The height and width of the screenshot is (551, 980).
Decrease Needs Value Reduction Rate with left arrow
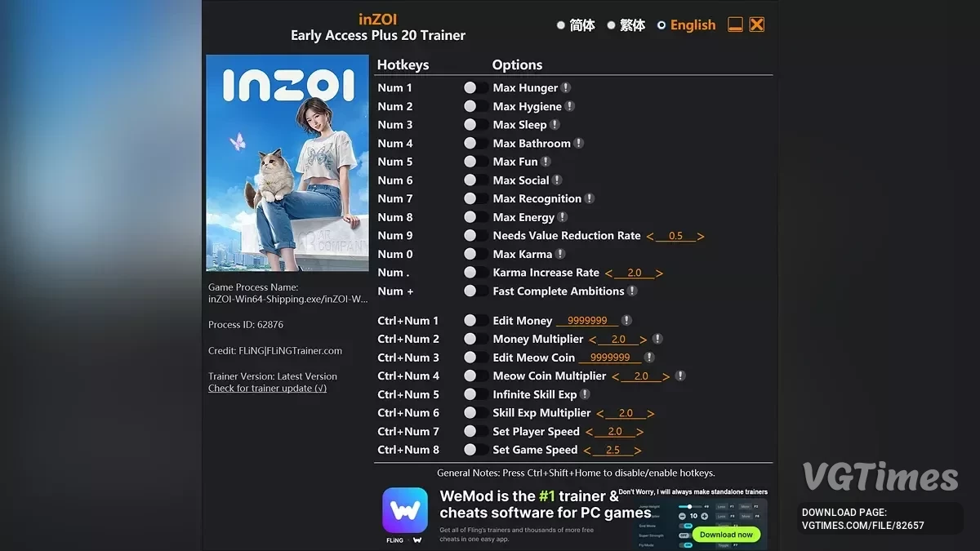pyautogui.click(x=650, y=236)
